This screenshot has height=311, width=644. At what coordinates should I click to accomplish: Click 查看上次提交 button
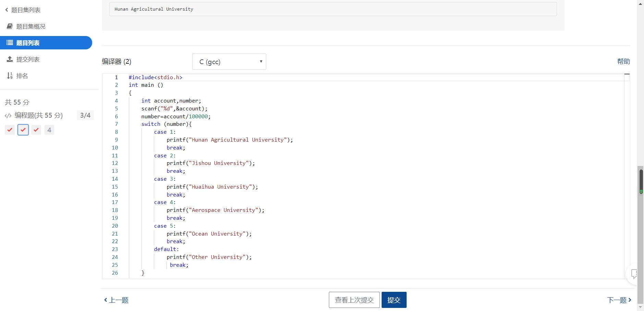click(x=354, y=300)
